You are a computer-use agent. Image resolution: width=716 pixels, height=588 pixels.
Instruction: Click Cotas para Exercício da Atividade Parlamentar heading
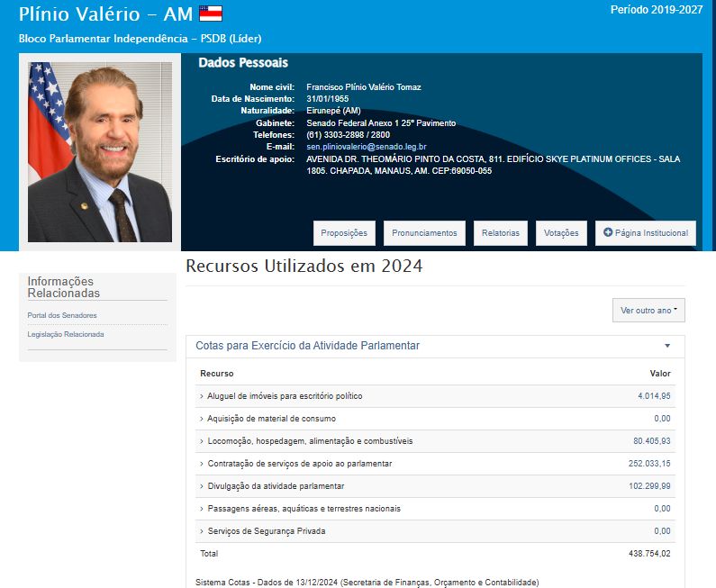(x=307, y=346)
